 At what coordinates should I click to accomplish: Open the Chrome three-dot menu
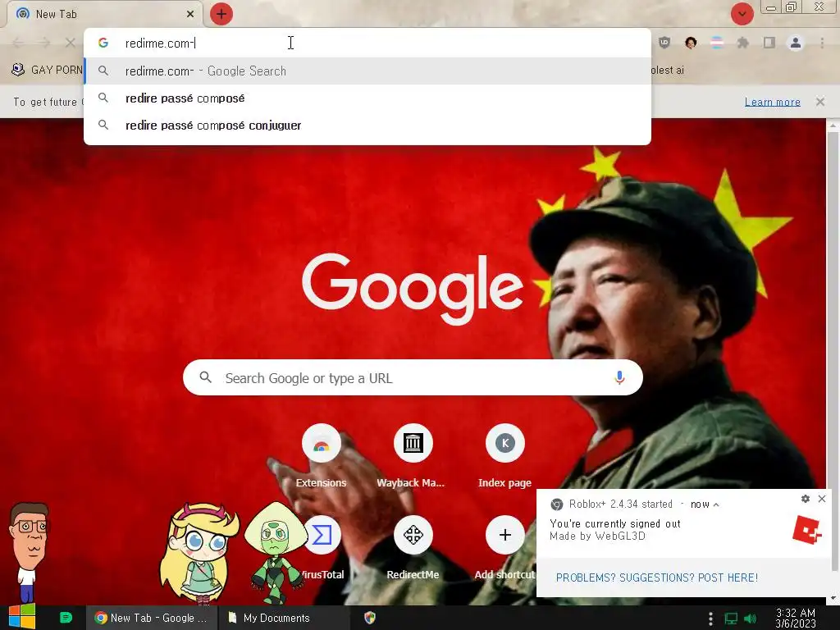pos(822,43)
